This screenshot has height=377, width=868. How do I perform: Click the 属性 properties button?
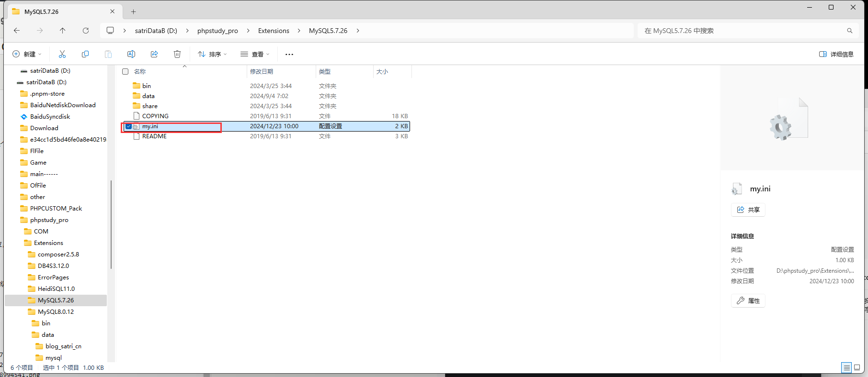click(x=748, y=300)
